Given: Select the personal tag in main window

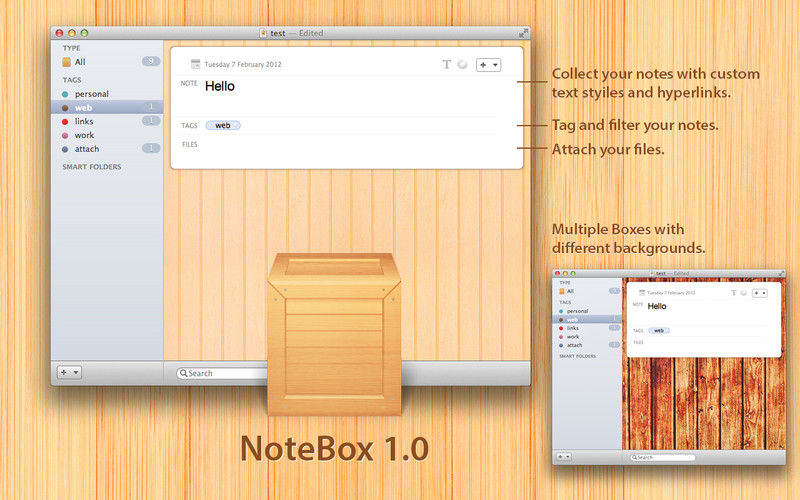Looking at the screenshot, I should (107, 94).
